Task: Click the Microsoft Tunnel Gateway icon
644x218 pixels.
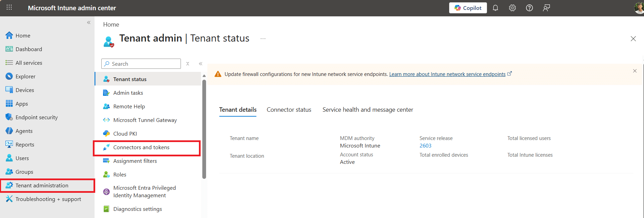Action: coord(106,120)
